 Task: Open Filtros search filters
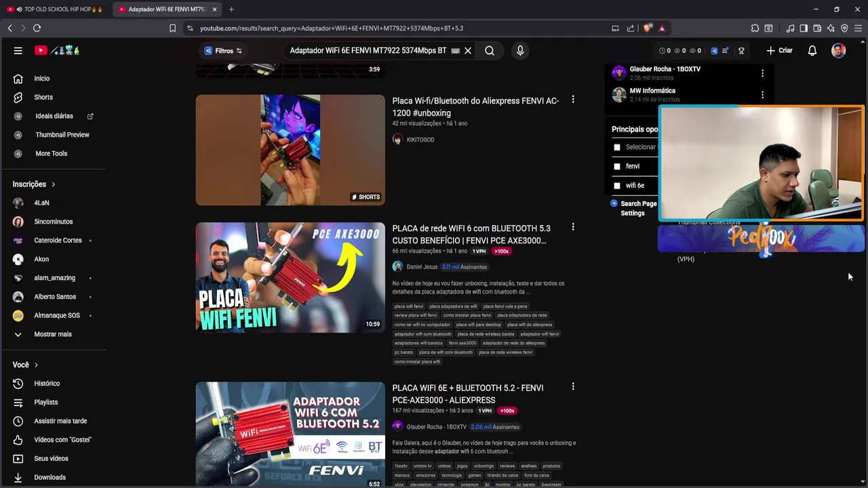pyautogui.click(x=223, y=51)
